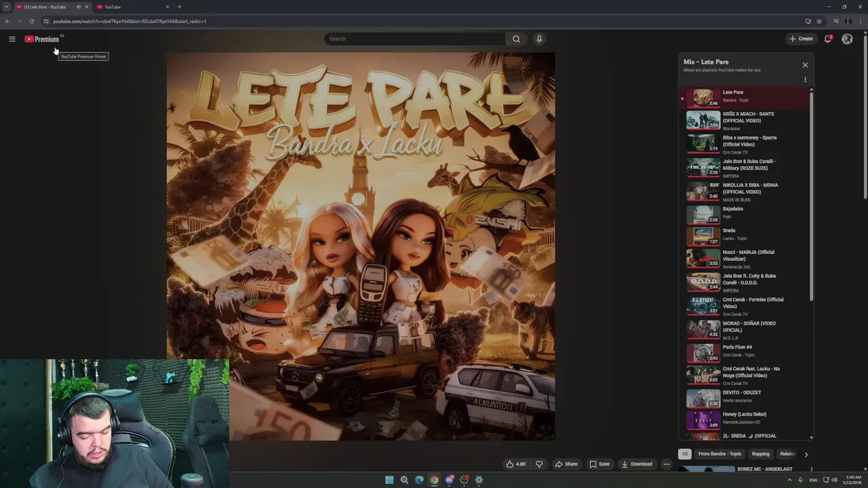The image size is (868, 488).
Task: Play Biba x ourmoney - Sparta video
Action: (745, 144)
